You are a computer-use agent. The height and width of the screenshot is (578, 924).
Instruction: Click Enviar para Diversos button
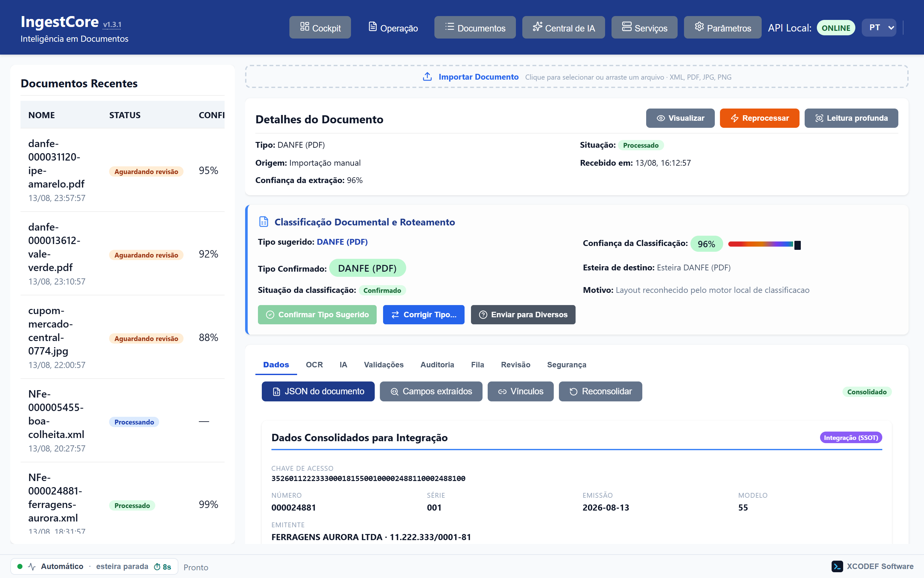(x=523, y=315)
